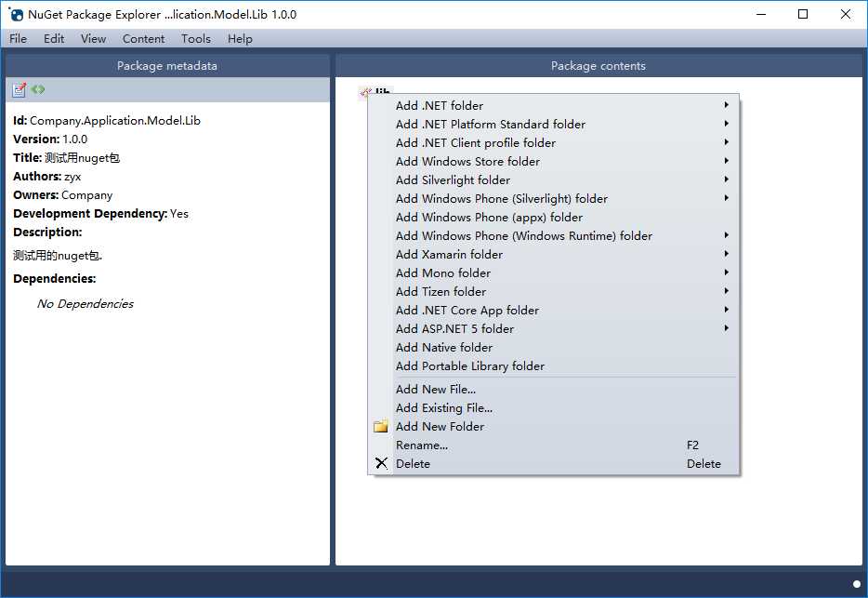Click the folder icon beside Add New Folder
Viewport: 868px width, 598px height.
(381, 426)
